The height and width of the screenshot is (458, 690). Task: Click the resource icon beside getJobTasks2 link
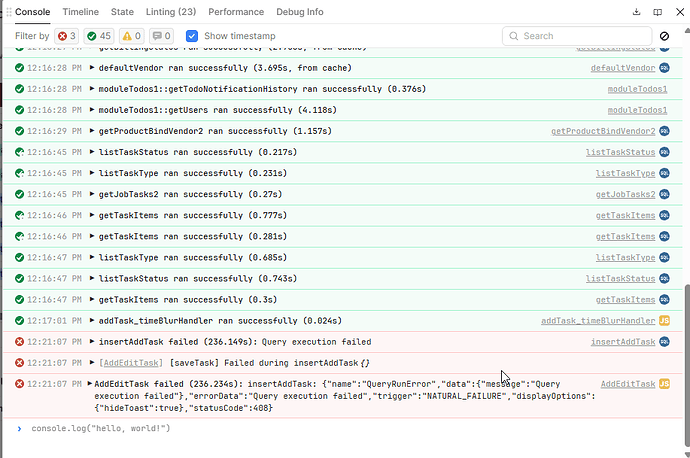664,194
